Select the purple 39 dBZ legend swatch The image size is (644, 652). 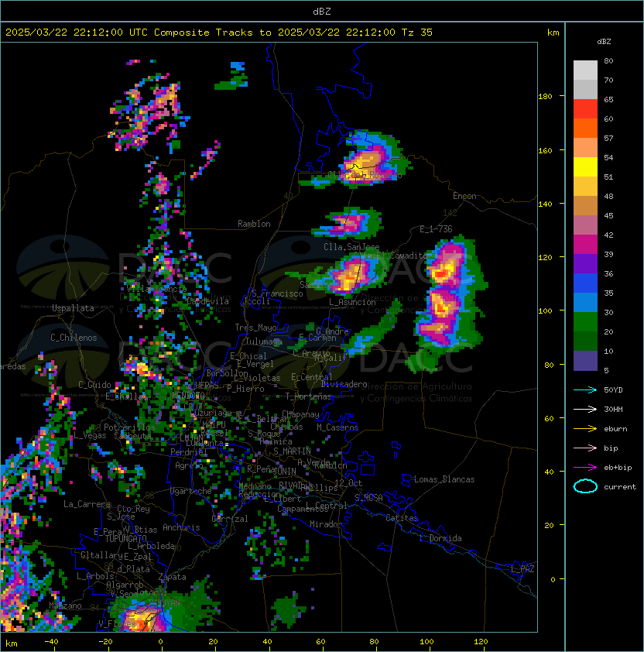click(585, 263)
